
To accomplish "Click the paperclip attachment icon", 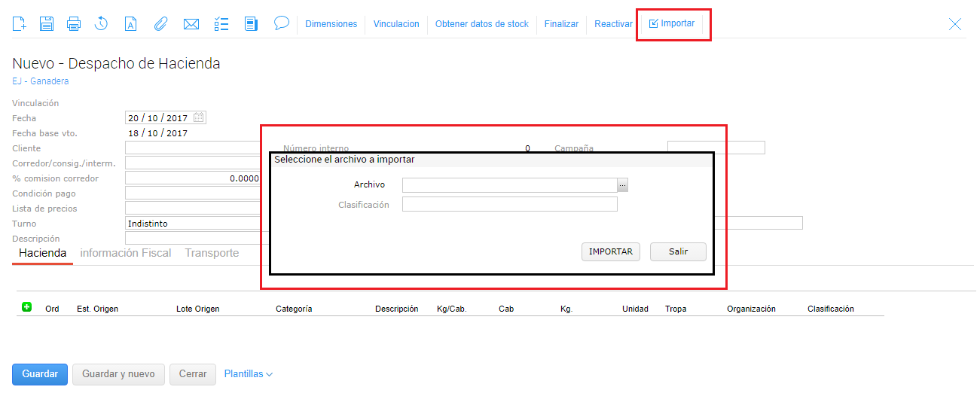I will pos(160,23).
